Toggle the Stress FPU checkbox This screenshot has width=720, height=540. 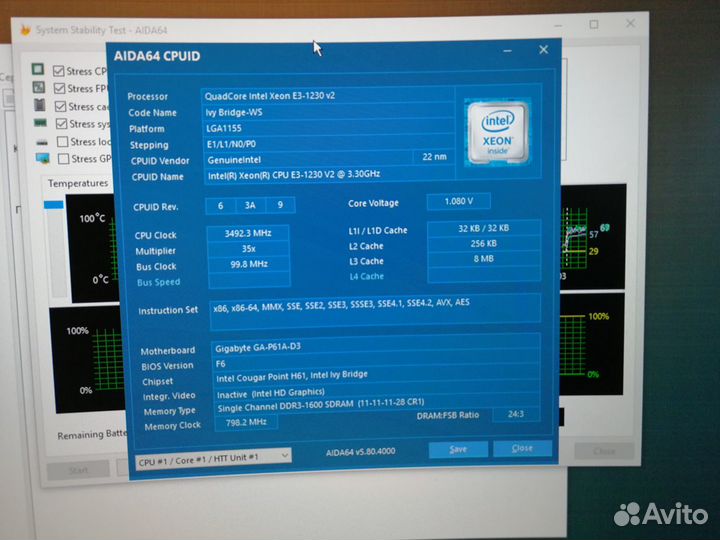pos(59,88)
